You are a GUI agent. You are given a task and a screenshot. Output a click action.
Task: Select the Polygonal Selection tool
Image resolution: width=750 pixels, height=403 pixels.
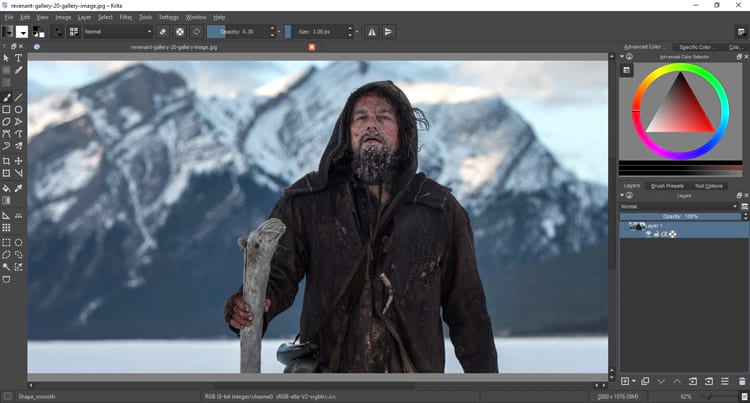pyautogui.click(x=6, y=255)
